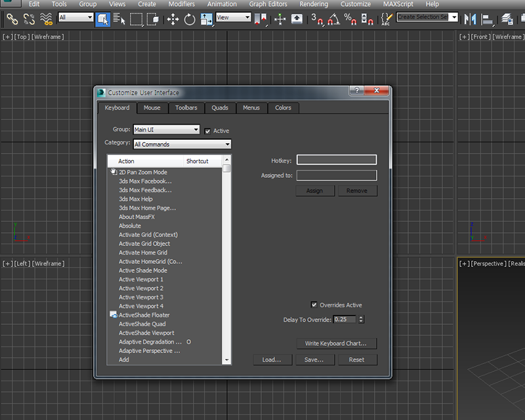This screenshot has width=525, height=420.
Task: Click the Action column header
Action: pyautogui.click(x=145, y=161)
